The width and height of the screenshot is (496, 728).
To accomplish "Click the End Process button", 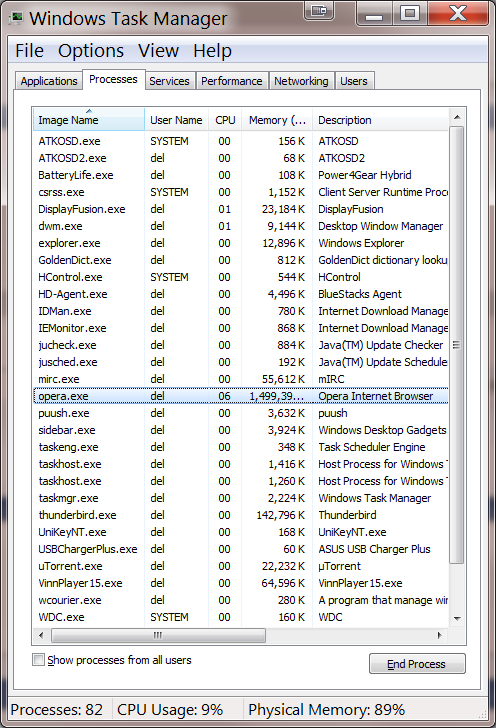I will (x=417, y=664).
